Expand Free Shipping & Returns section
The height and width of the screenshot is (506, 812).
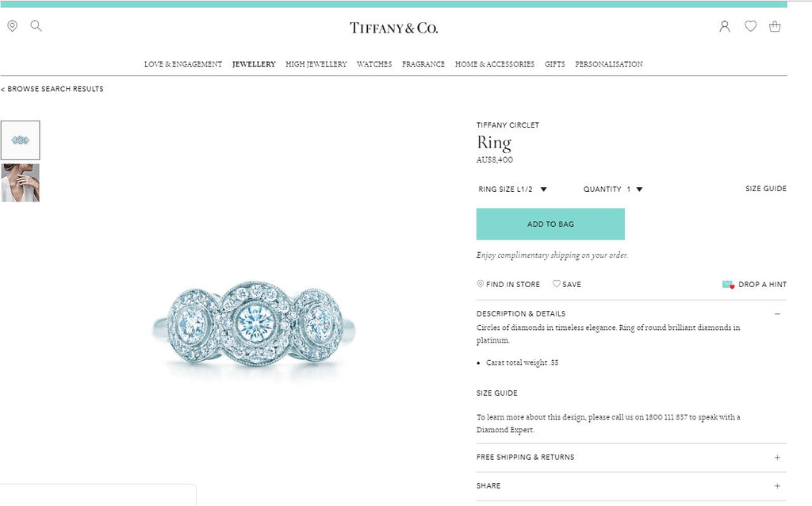(x=777, y=458)
